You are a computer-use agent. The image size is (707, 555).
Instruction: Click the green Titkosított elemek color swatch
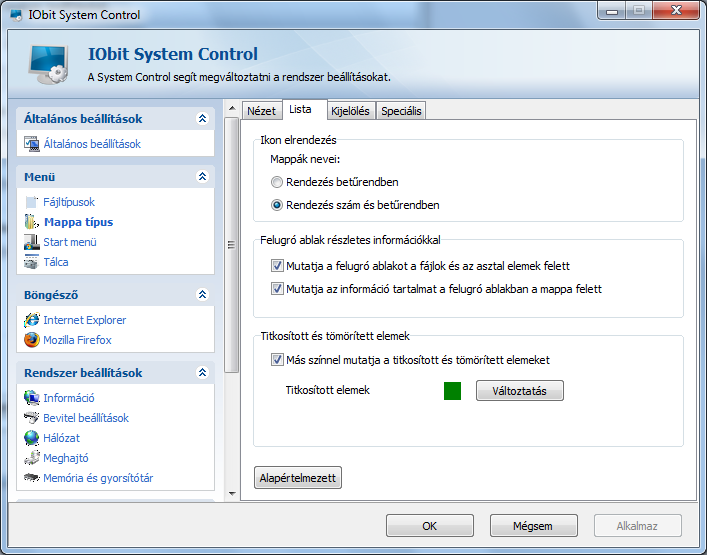(452, 391)
